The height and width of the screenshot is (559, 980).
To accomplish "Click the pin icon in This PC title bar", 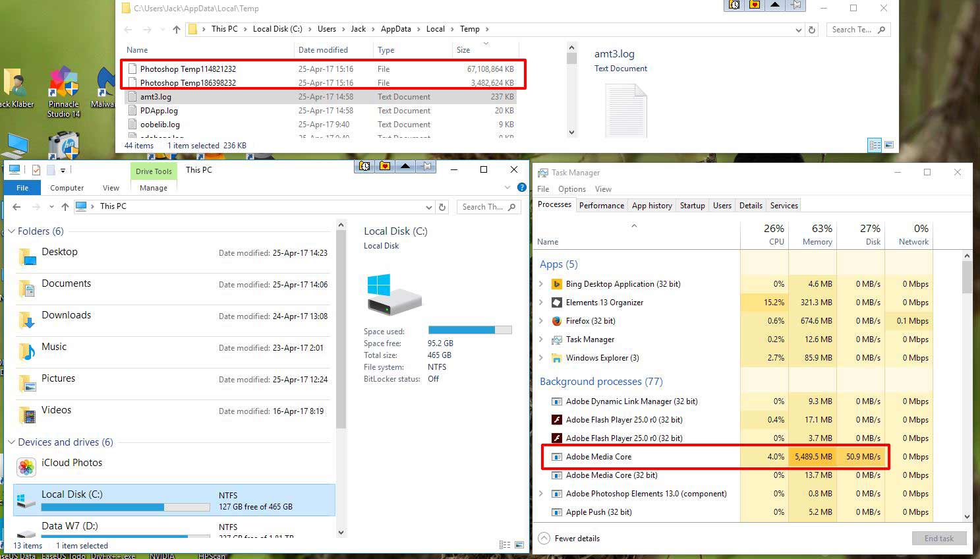I will 426,166.
